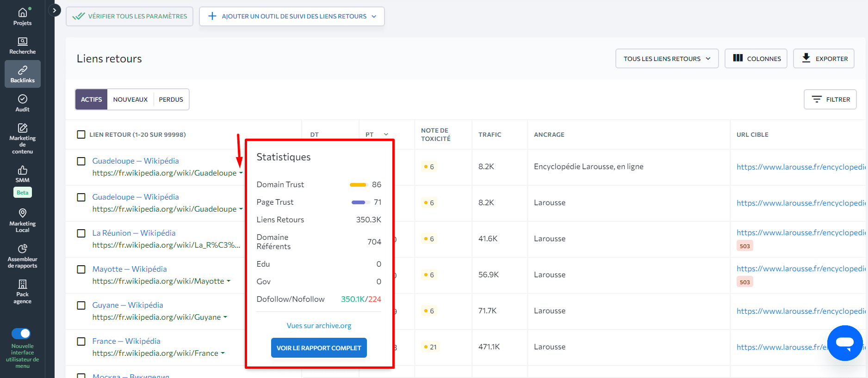Click the Colonnes columns icon
This screenshot has height=378, width=868.
point(738,58)
